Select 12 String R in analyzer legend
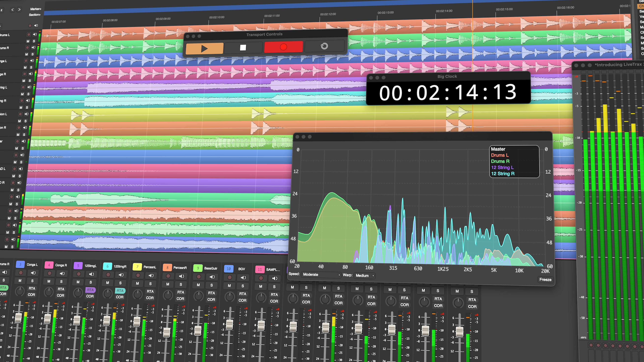 [x=502, y=174]
